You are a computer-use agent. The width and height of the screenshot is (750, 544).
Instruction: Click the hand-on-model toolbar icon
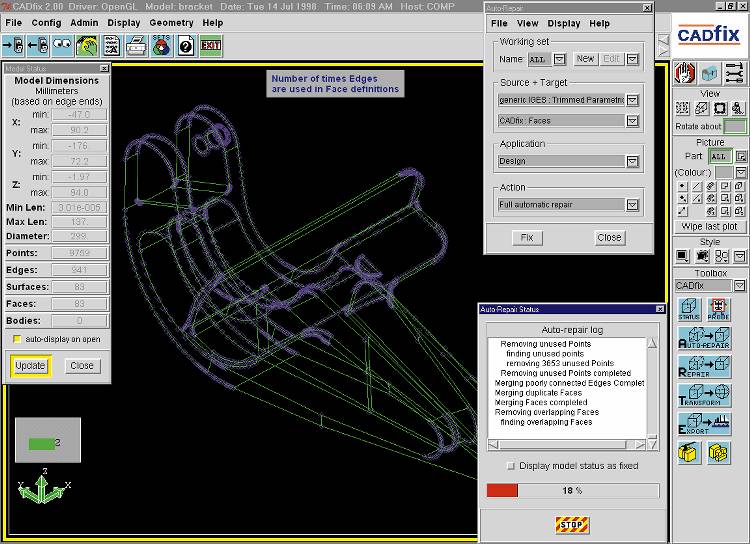pos(88,46)
